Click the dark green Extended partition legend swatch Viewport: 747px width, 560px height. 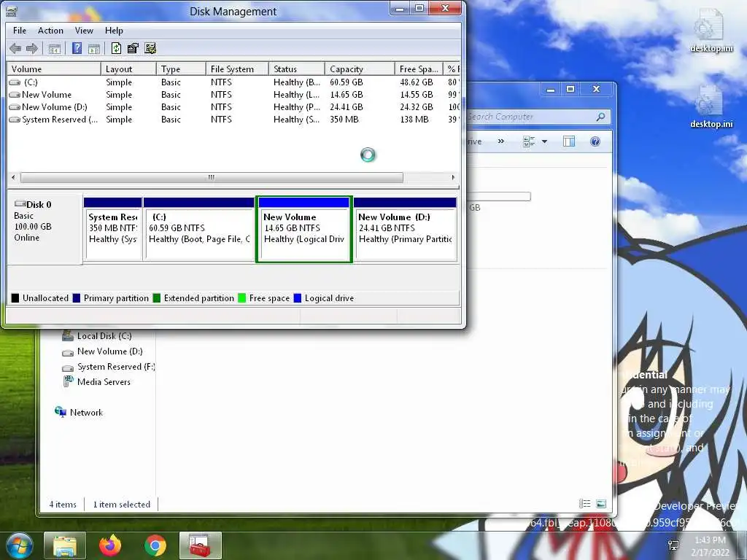click(156, 298)
